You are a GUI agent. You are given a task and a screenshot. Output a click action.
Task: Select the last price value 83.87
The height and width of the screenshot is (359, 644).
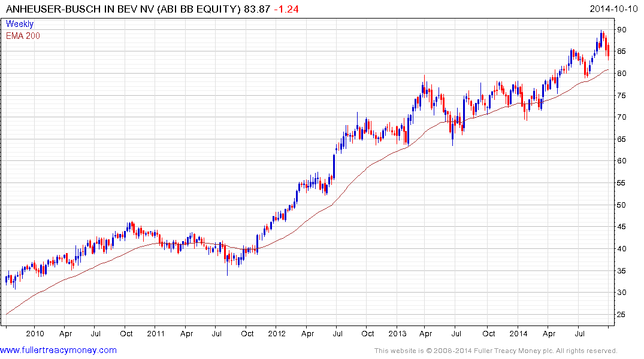tap(257, 9)
